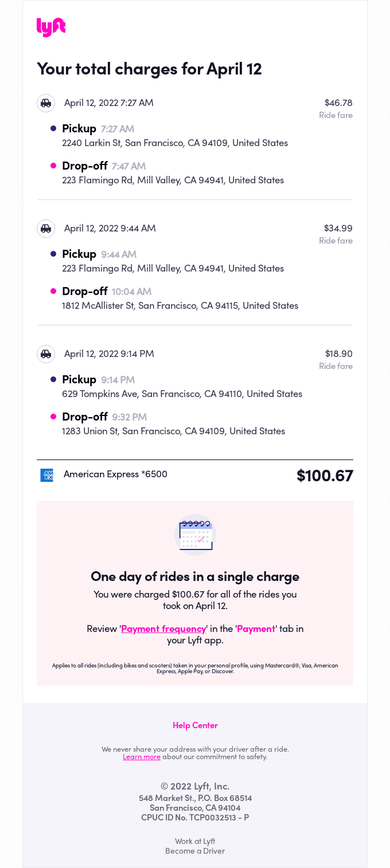Click the car icon for 7:27 AM ride
This screenshot has width=390, height=868.
[46, 103]
